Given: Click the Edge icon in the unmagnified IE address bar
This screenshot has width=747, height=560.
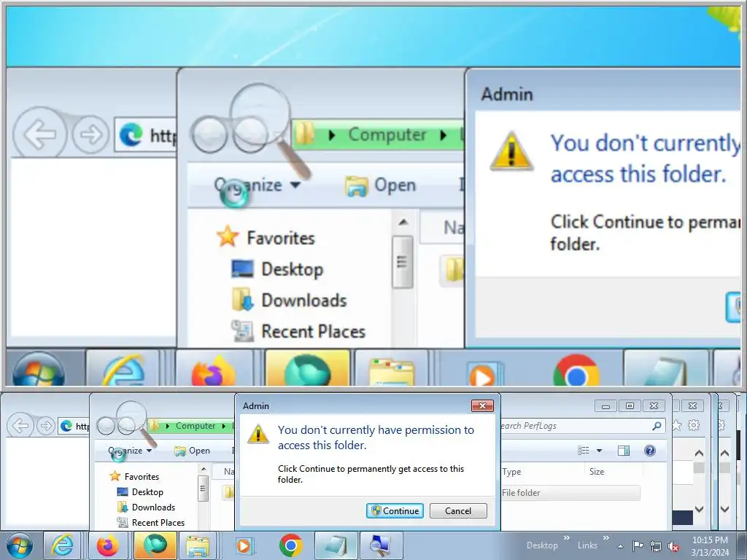Looking at the screenshot, I should [66, 426].
